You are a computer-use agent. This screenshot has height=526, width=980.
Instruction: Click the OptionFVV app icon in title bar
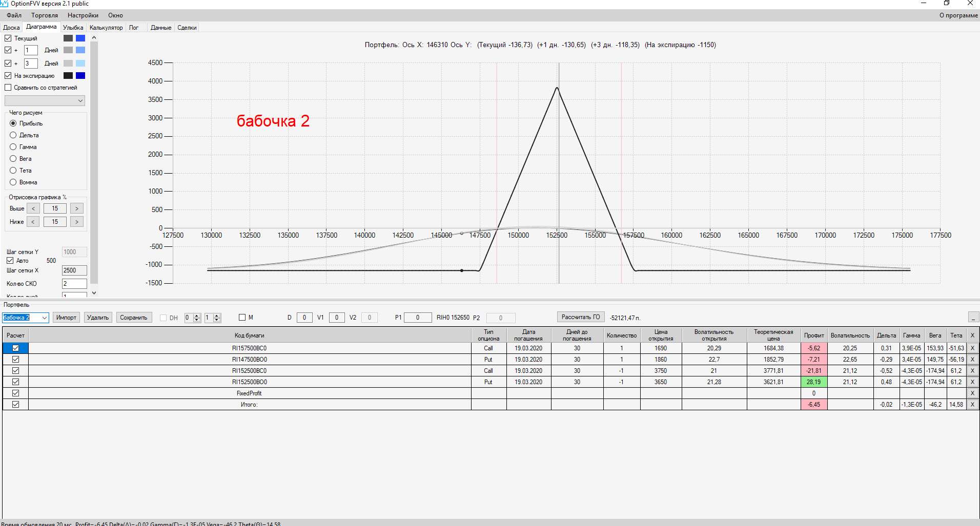point(5,4)
